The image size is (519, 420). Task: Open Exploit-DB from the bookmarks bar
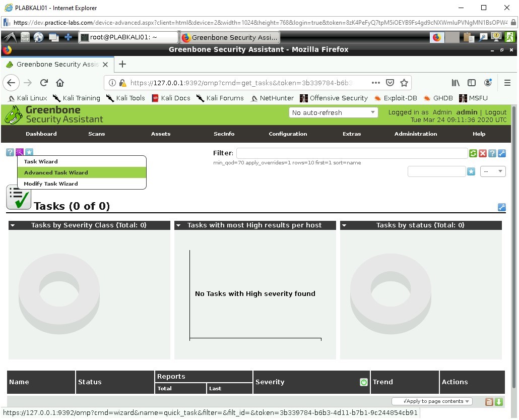pyautogui.click(x=400, y=98)
